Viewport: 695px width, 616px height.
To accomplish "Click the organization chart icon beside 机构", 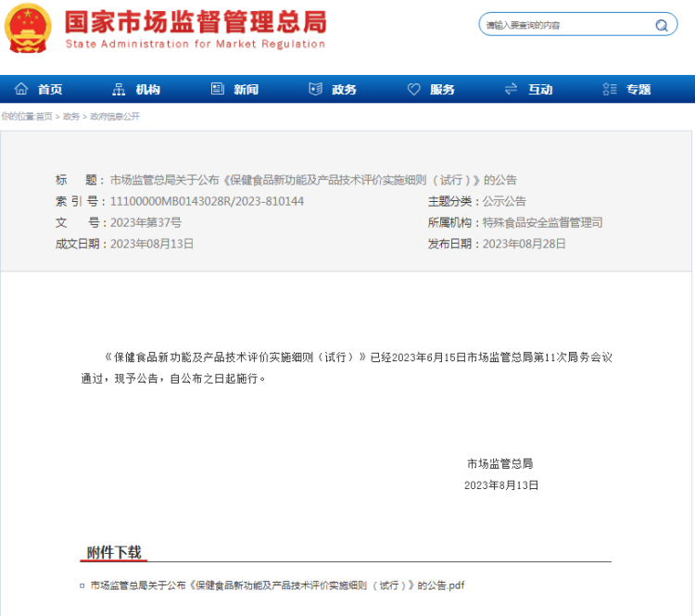I will coord(119,89).
